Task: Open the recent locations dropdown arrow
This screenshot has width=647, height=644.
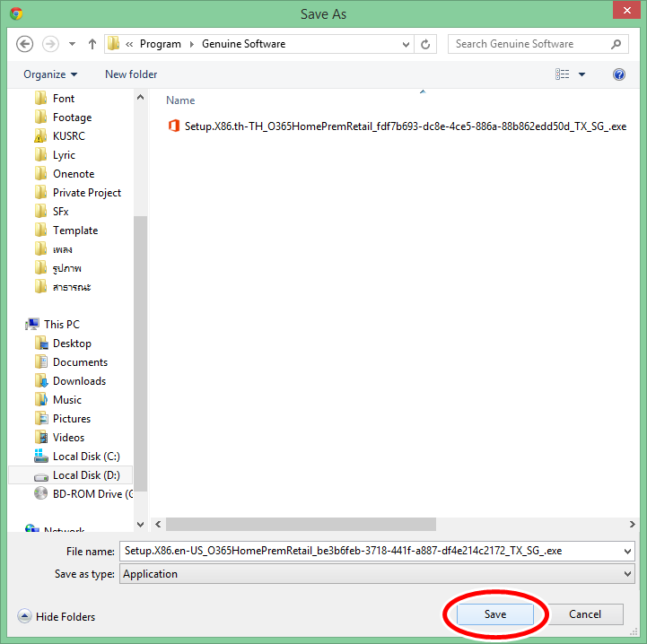Action: coord(72,44)
